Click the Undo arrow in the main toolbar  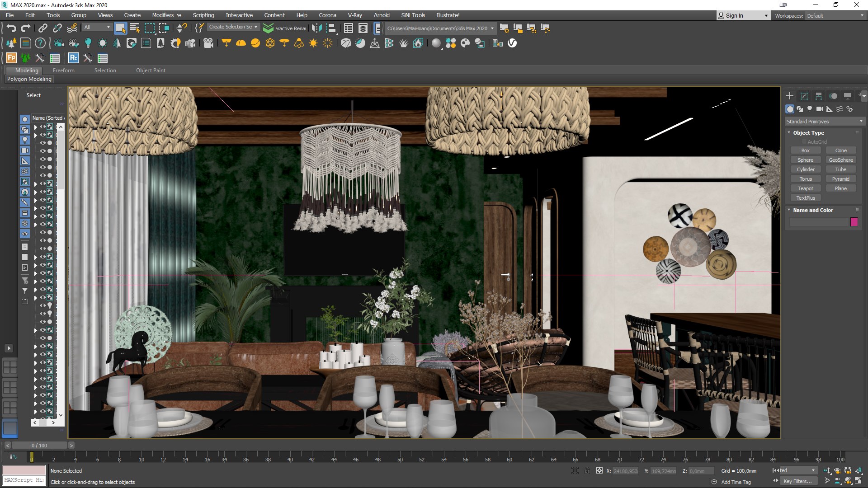click(11, 28)
